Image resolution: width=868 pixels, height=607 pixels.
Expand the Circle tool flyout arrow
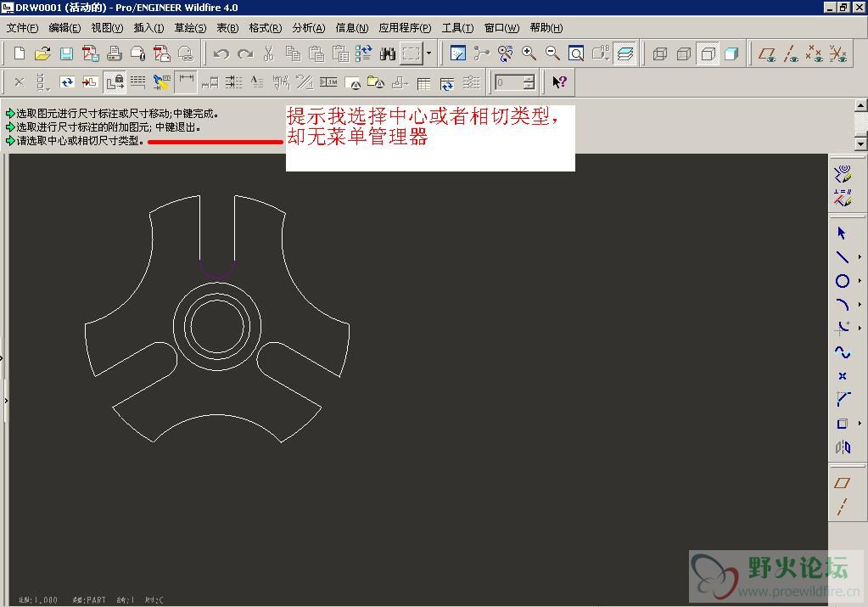860,281
